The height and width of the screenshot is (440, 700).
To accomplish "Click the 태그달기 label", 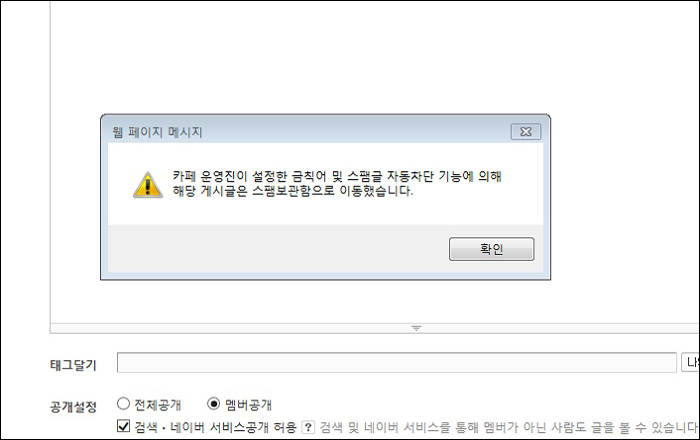I will point(73,365).
